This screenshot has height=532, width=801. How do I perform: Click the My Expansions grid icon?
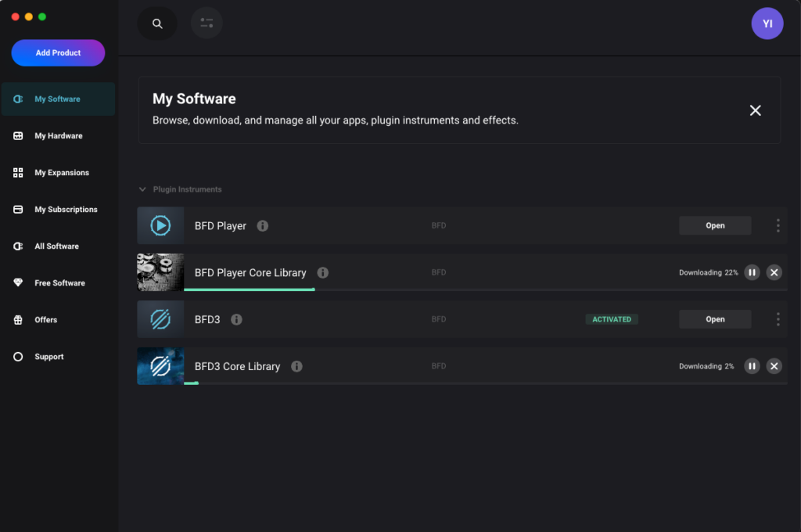point(18,173)
